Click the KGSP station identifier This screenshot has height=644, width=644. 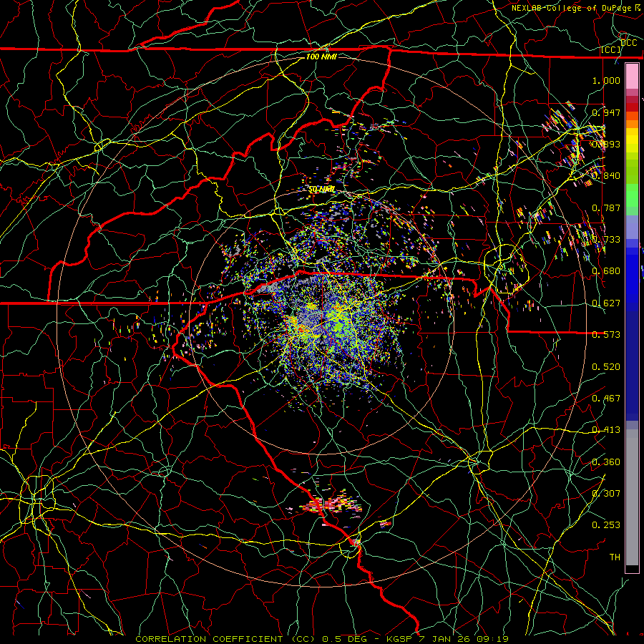coord(399,639)
